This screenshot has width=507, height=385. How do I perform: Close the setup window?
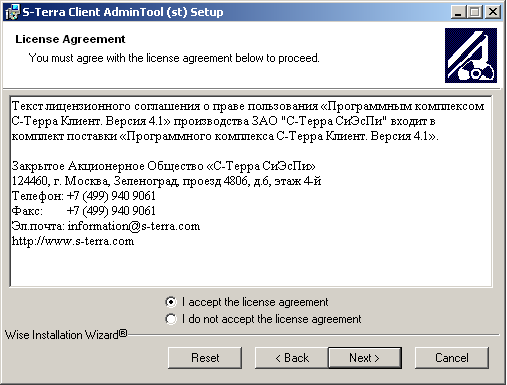pos(492,12)
